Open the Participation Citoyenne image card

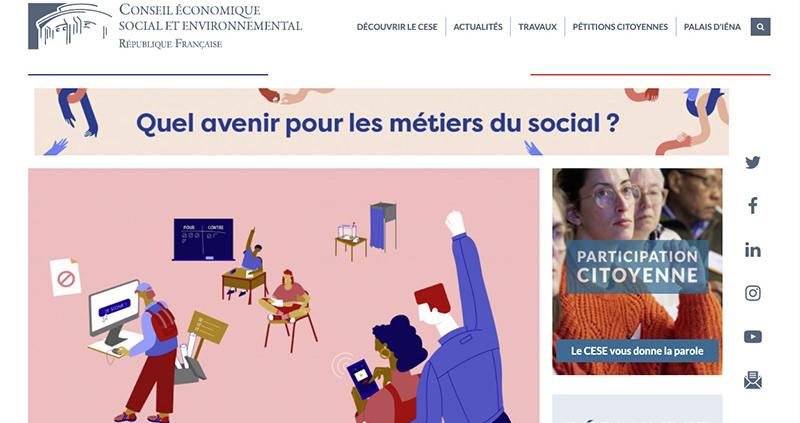(637, 271)
